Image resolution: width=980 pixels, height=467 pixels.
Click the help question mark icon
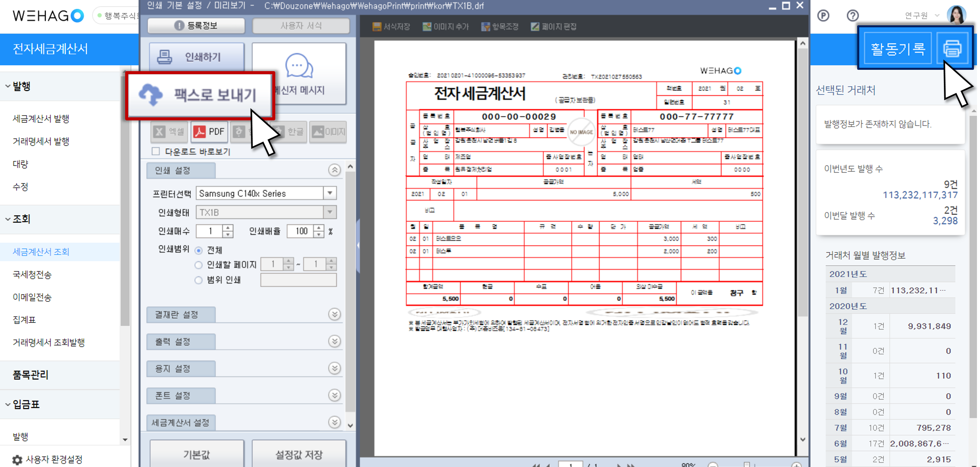pyautogui.click(x=852, y=16)
